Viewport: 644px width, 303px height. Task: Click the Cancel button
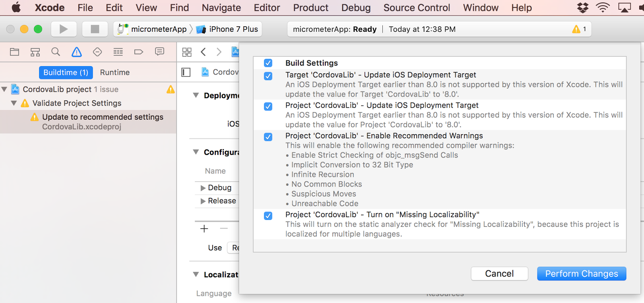tap(499, 274)
